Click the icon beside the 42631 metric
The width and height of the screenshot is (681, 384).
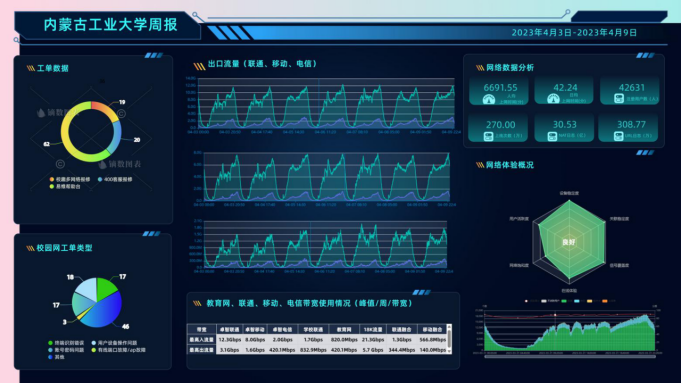click(619, 99)
